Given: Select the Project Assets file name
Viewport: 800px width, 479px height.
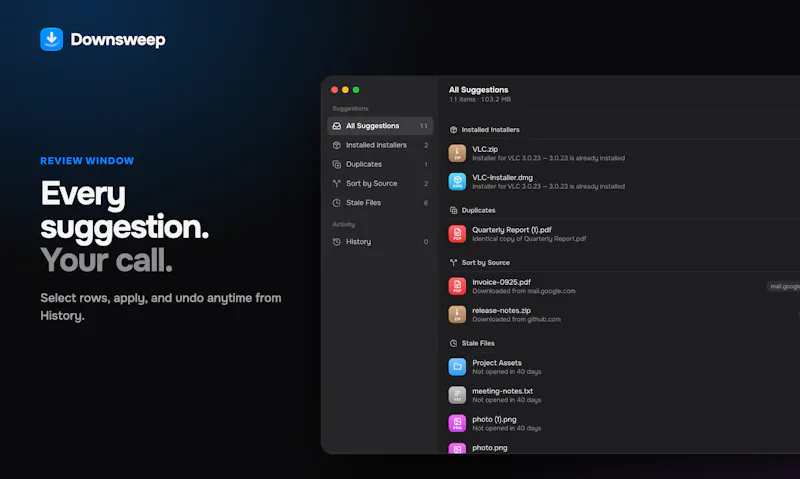Looking at the screenshot, I should [x=497, y=363].
